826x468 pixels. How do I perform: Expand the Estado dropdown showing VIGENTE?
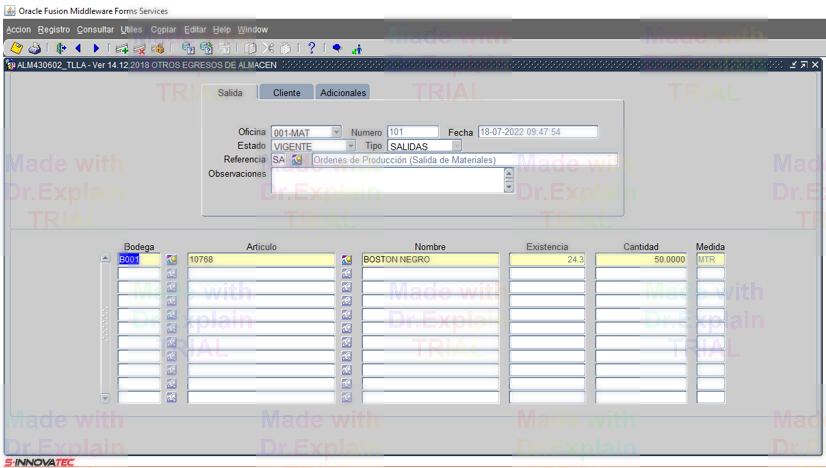tap(350, 146)
